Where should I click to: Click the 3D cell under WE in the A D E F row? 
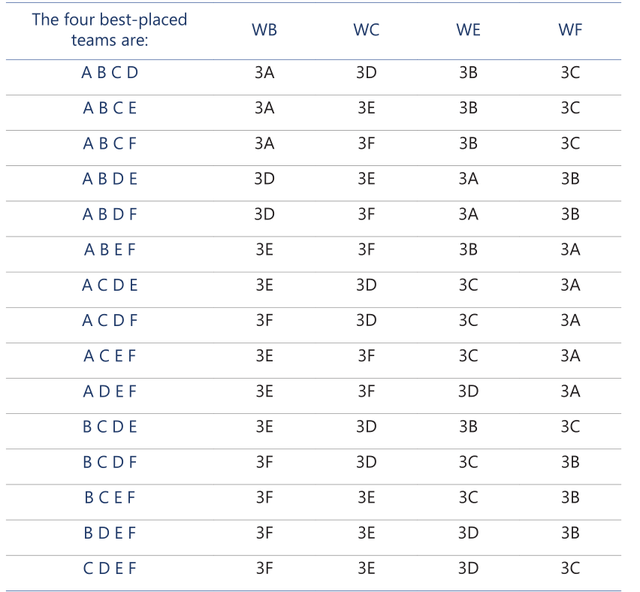click(x=468, y=392)
